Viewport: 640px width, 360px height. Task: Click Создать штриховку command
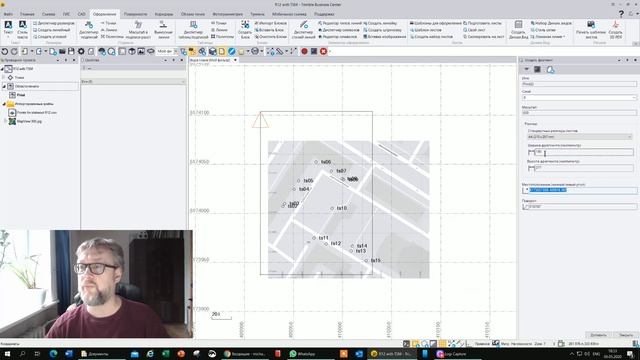click(382, 30)
